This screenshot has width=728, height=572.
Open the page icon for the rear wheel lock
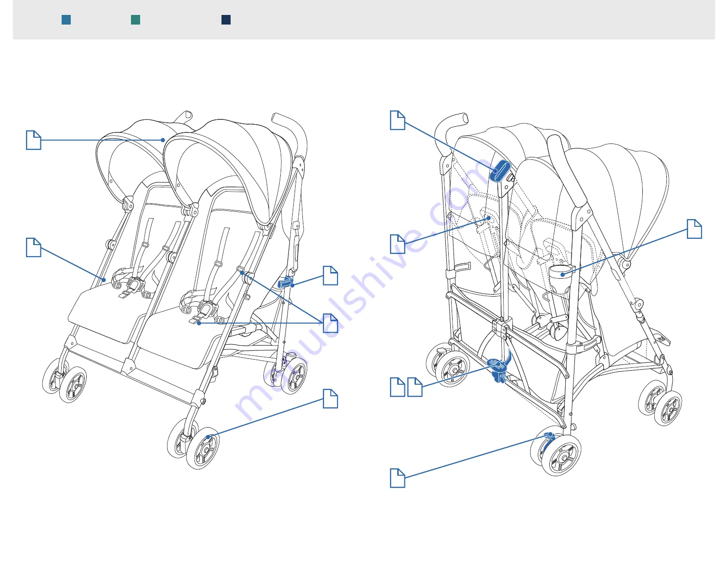397,478
